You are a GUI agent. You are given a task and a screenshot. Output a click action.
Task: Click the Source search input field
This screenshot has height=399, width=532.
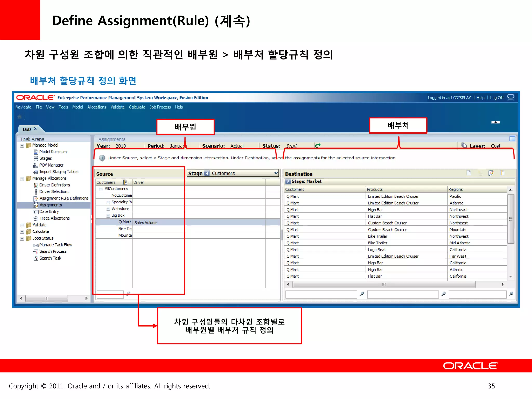click(x=110, y=294)
